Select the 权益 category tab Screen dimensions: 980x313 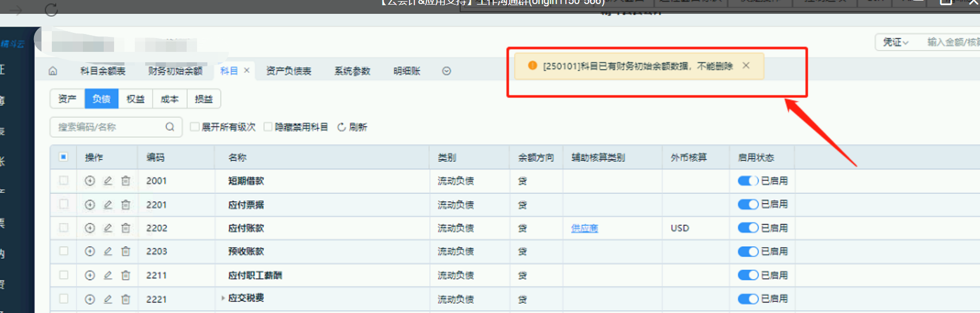(x=135, y=99)
